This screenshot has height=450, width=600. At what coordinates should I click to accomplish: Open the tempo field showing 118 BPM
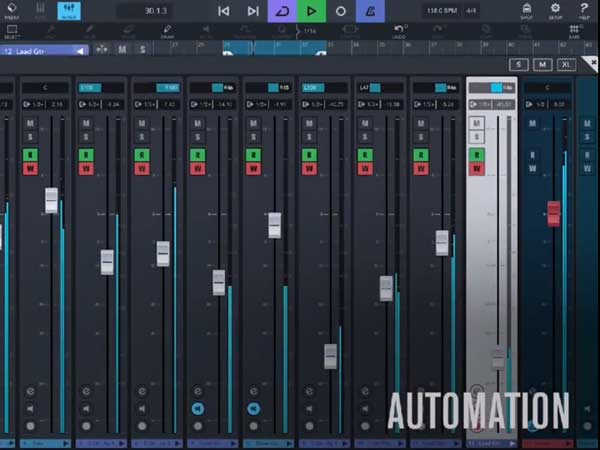437,11
